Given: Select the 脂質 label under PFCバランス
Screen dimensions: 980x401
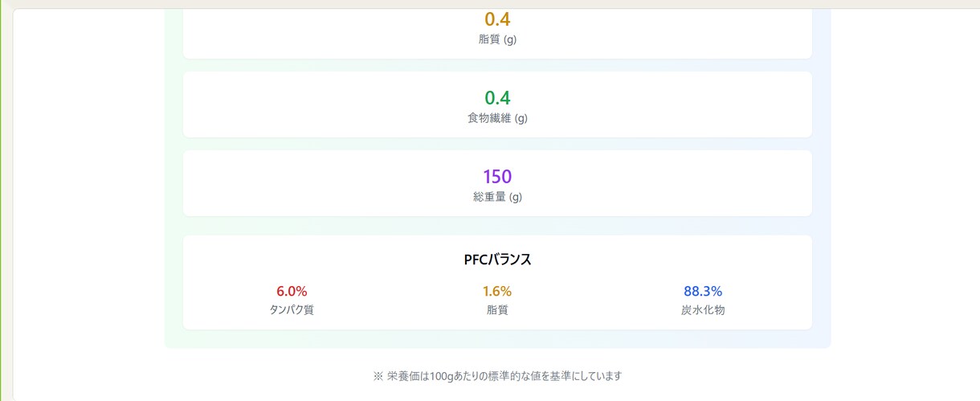Looking at the screenshot, I should click(497, 309).
